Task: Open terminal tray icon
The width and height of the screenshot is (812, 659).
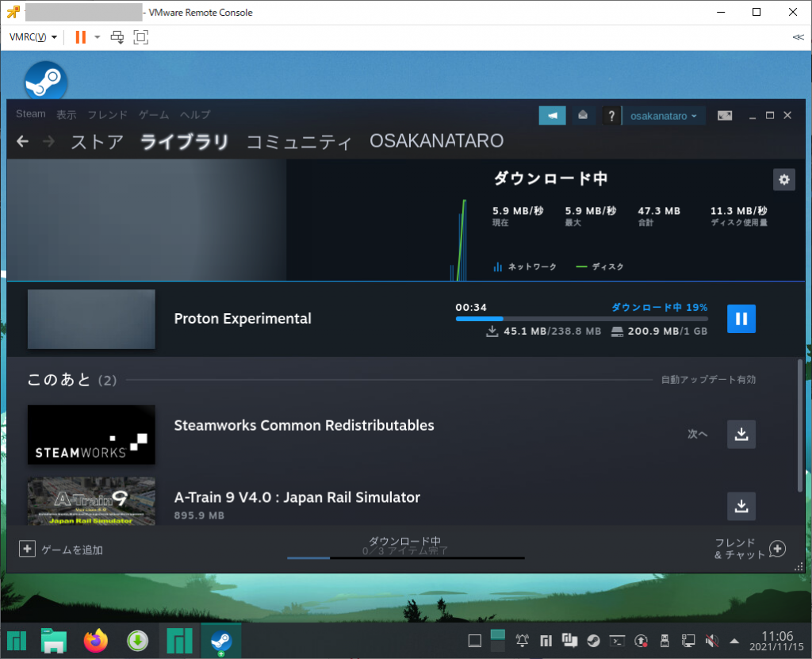Action: point(617,642)
